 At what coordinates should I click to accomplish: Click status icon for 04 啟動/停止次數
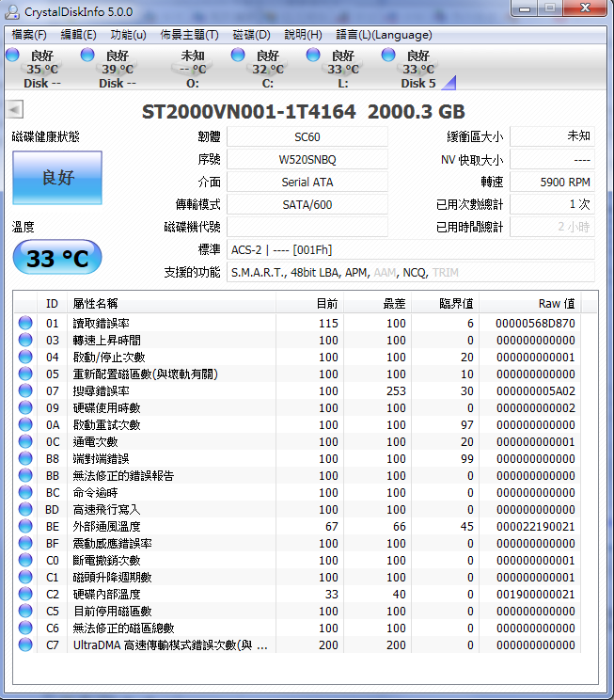[x=25, y=357]
